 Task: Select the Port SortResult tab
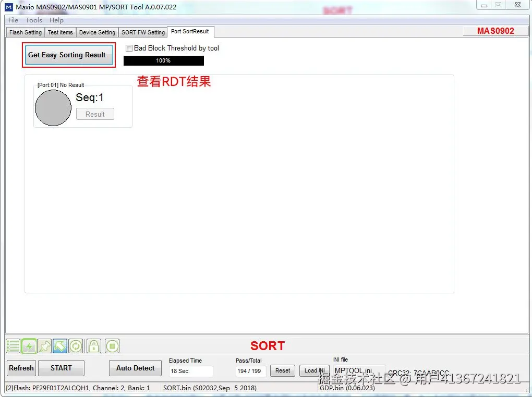[190, 32]
